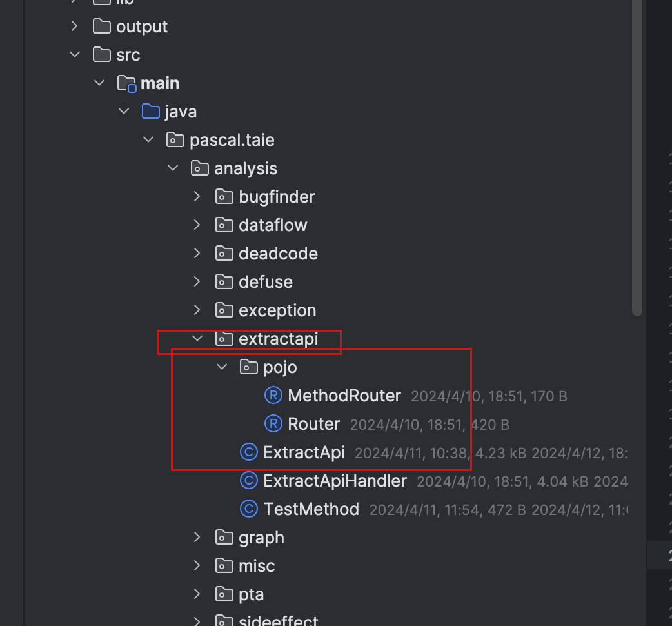
Task: Click the ExtractApi class icon
Action: pos(248,452)
